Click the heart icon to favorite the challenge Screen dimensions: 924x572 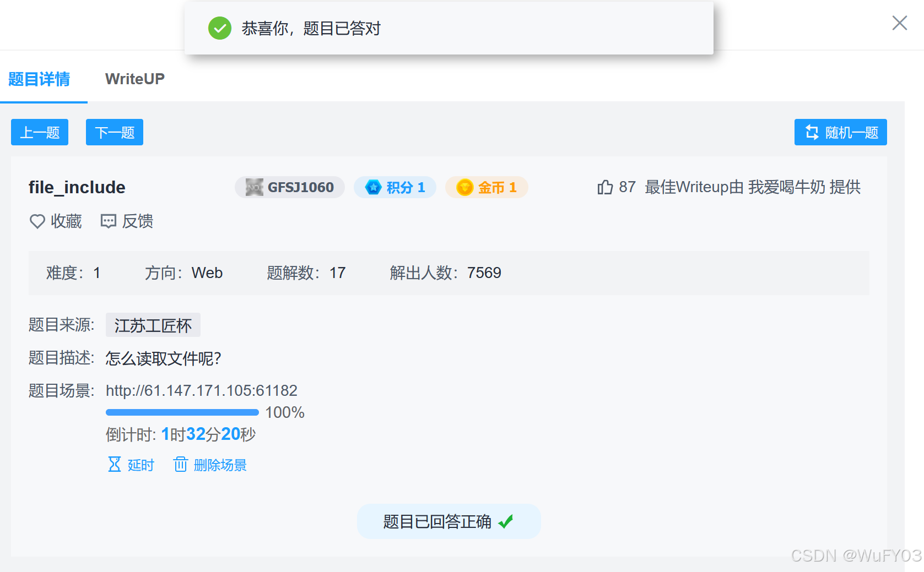pyautogui.click(x=37, y=221)
